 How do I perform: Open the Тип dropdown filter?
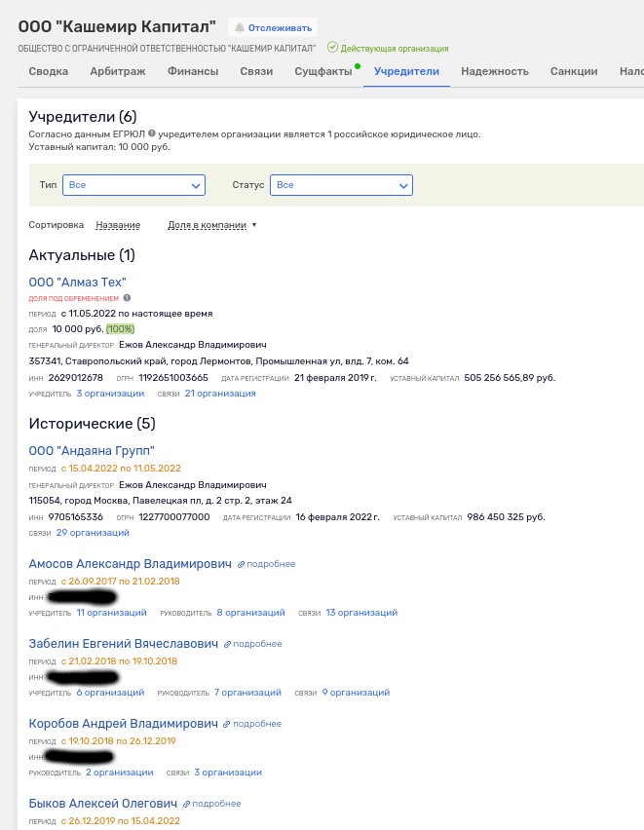[x=134, y=185]
